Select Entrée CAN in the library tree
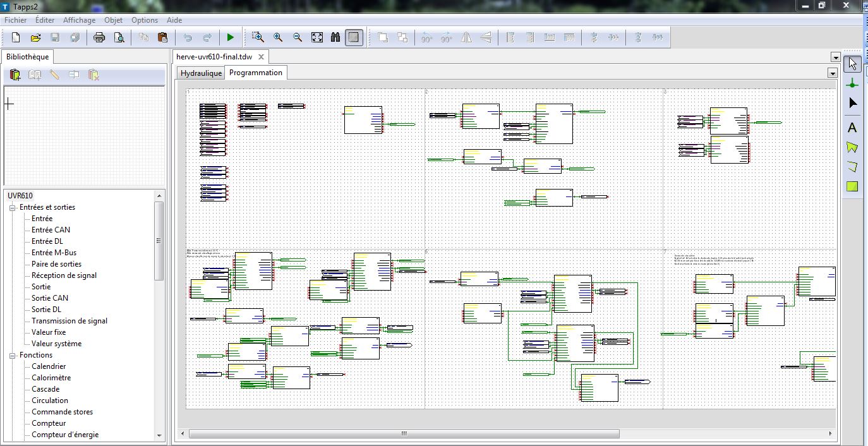Image resolution: width=868 pixels, height=446 pixels. (51, 230)
